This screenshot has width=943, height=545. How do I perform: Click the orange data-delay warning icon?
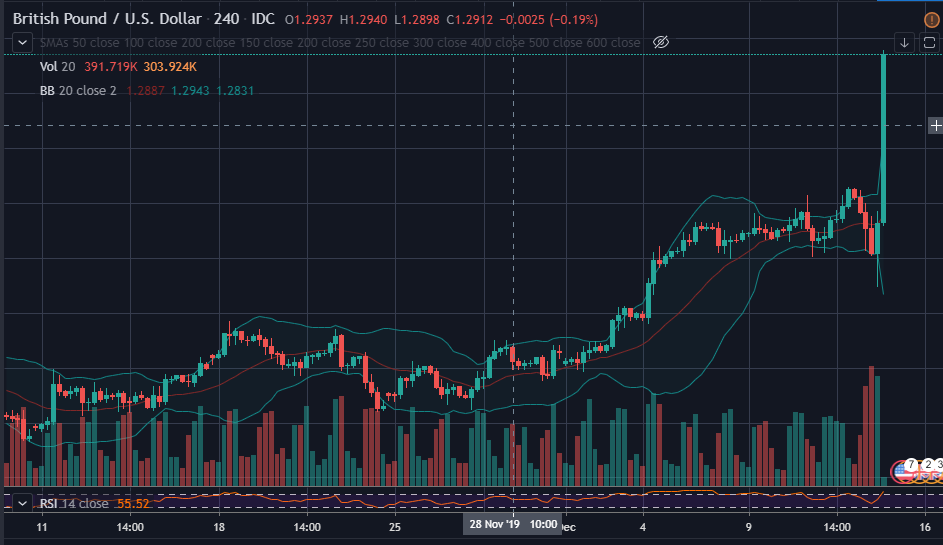click(x=932, y=20)
